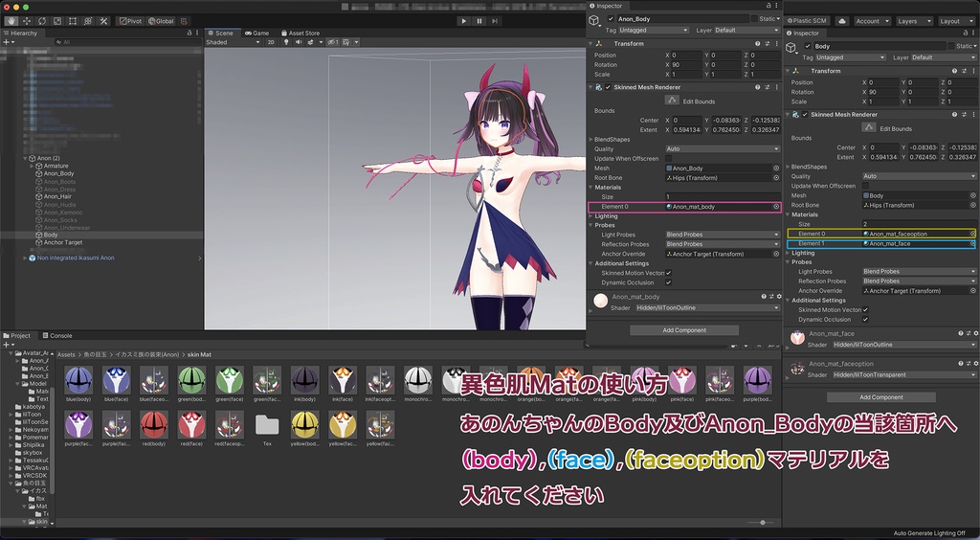Open the Account dropdown
The width and height of the screenshot is (980, 540).
(872, 21)
